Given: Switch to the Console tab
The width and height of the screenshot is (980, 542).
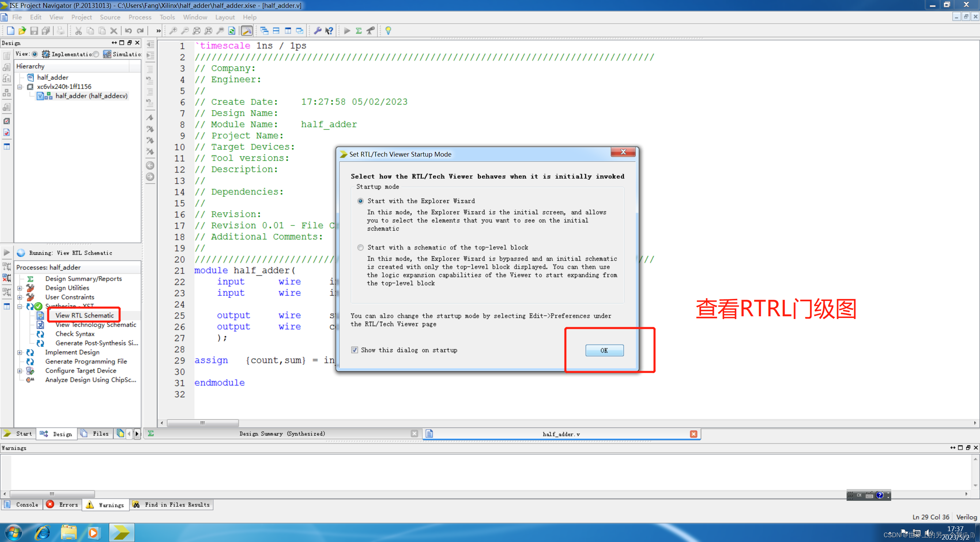Looking at the screenshot, I should [x=22, y=505].
